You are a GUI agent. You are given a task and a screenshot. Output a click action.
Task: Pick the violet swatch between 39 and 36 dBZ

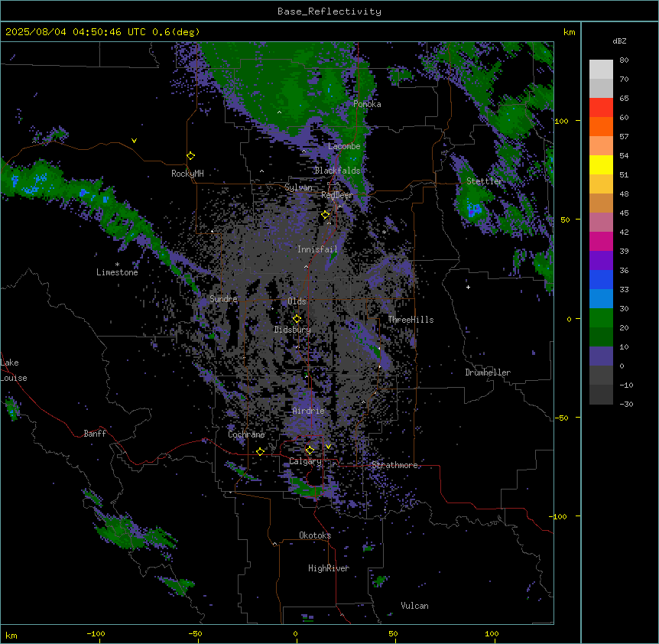click(x=601, y=261)
